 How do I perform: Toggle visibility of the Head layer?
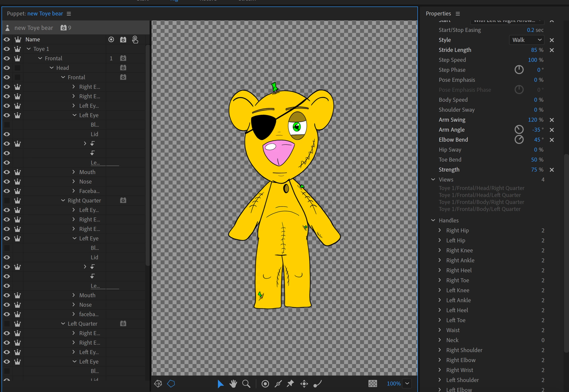point(7,68)
